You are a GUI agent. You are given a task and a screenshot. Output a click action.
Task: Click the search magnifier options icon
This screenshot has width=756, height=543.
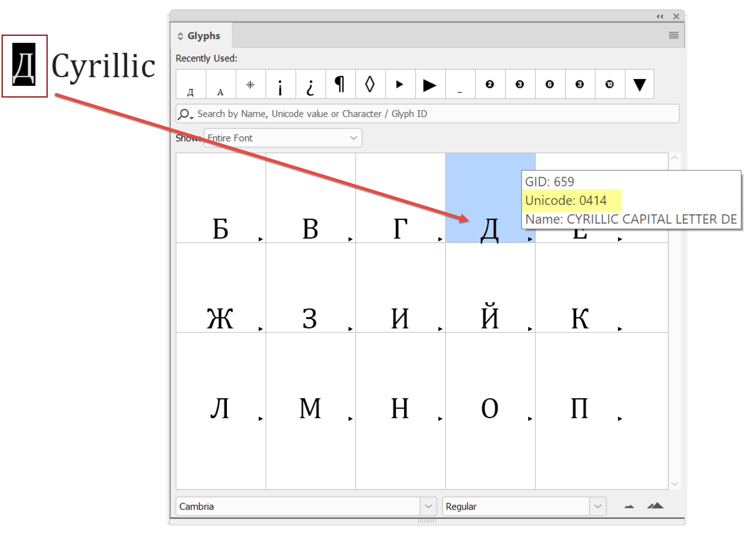pyautogui.click(x=185, y=114)
